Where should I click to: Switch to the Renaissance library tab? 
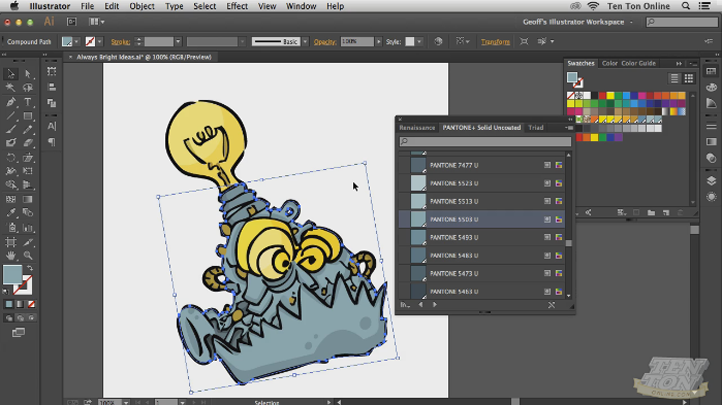point(417,128)
